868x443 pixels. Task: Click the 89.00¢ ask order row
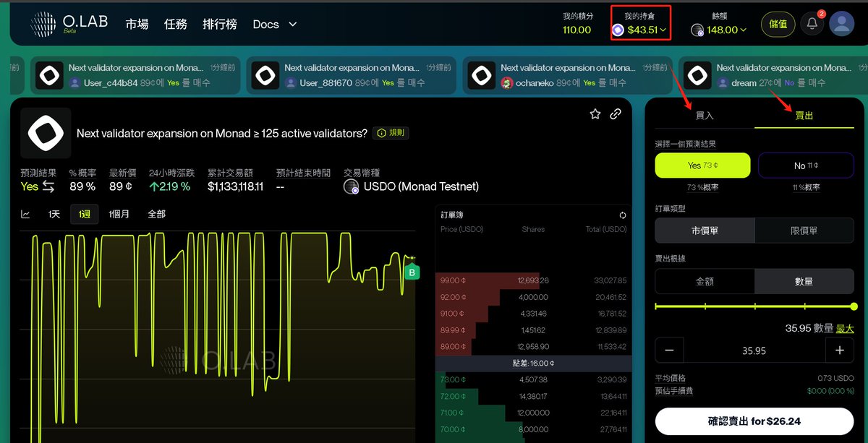click(x=534, y=347)
